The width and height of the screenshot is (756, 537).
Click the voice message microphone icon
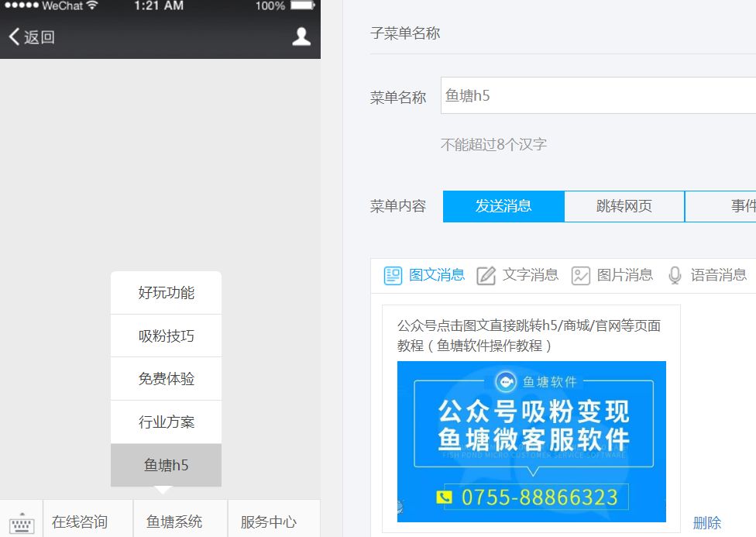pos(675,276)
